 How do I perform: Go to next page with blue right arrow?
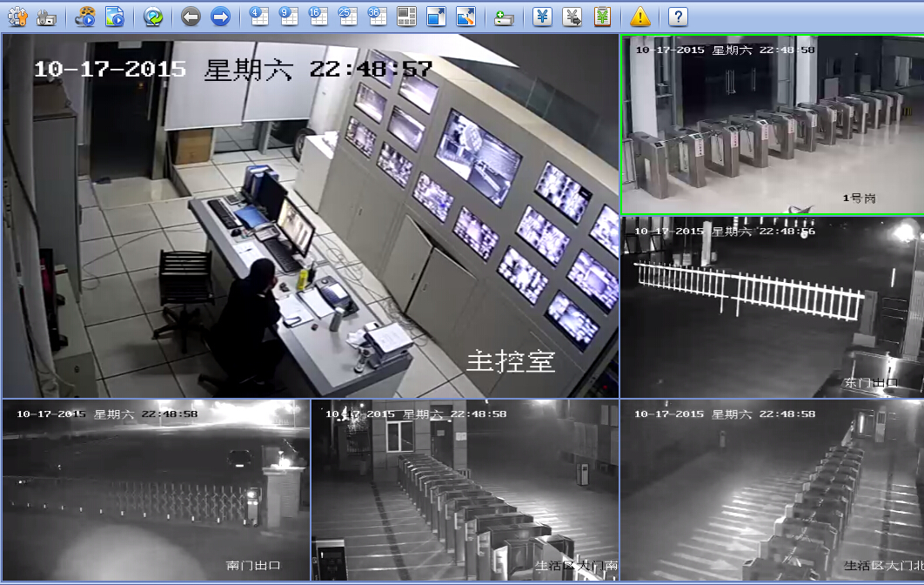click(221, 16)
